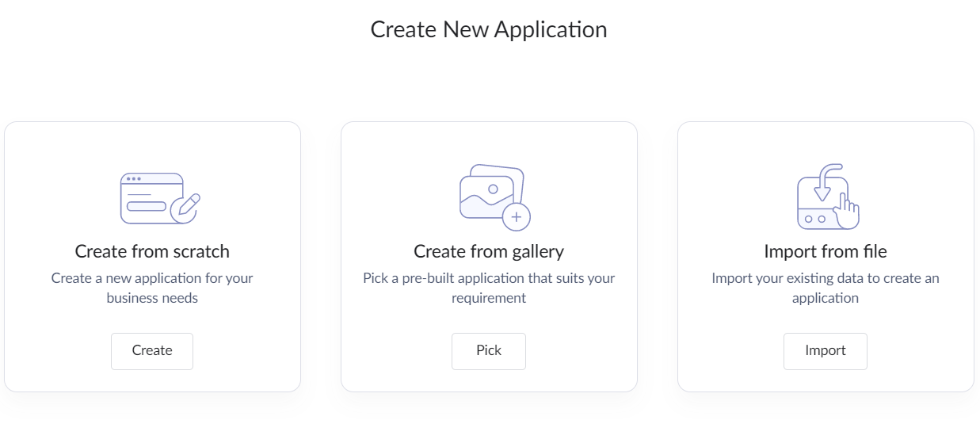Click the Create from gallery picture icon
Image resolution: width=980 pixels, height=424 pixels.
(x=494, y=197)
